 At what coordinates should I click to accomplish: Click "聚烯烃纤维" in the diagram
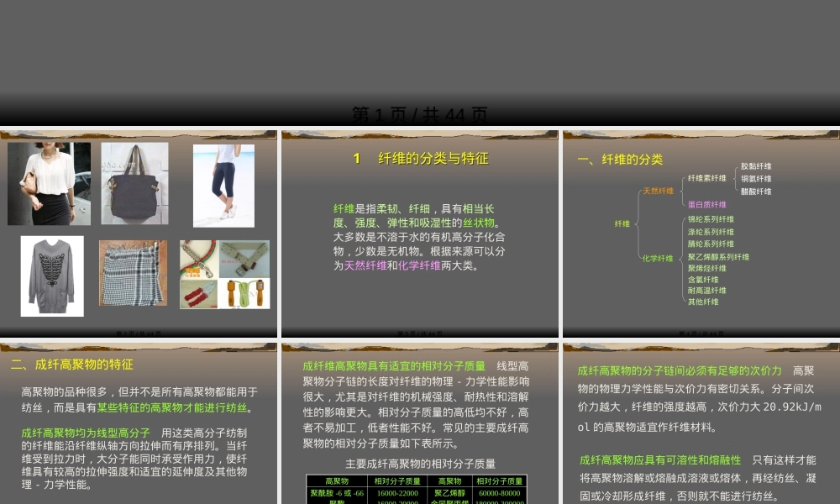706,268
